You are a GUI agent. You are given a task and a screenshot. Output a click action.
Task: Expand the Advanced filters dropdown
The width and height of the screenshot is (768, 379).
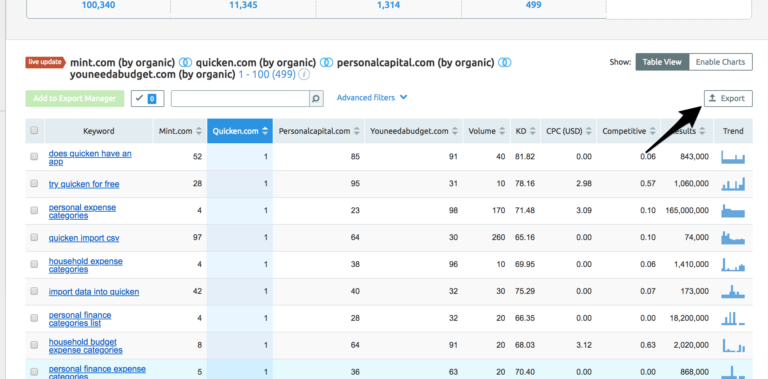click(372, 98)
